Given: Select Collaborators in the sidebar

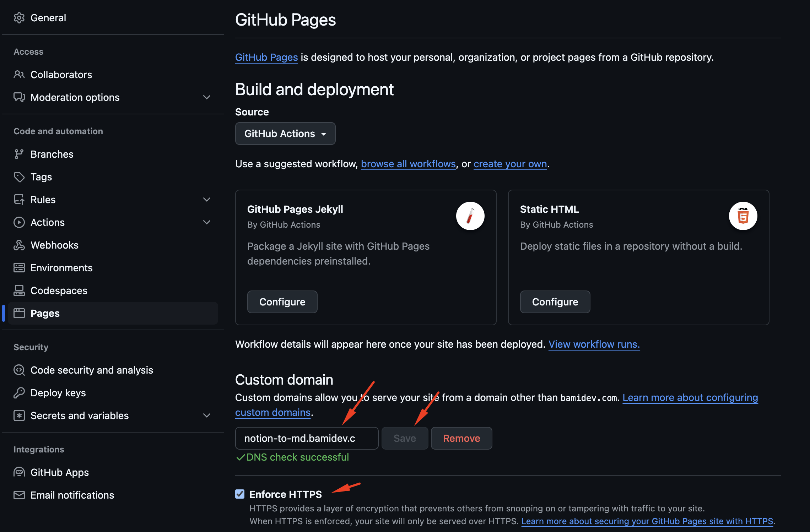Looking at the screenshot, I should [61, 75].
